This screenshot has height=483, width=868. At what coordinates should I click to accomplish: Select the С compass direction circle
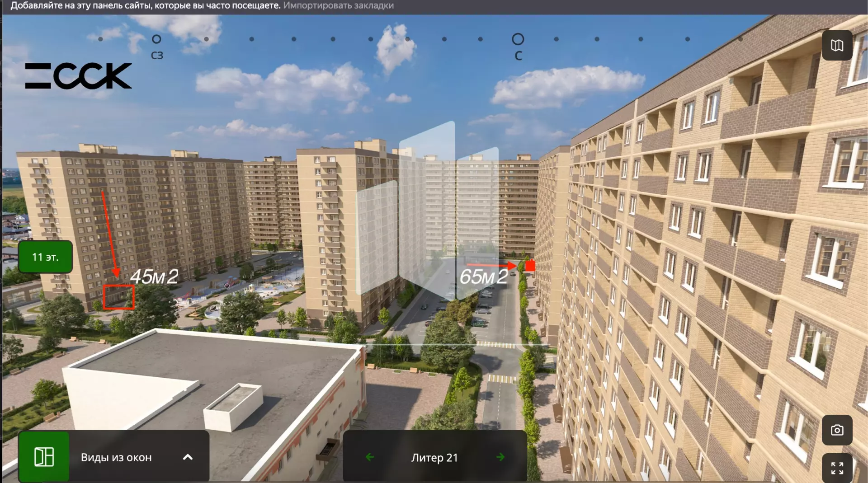click(x=518, y=39)
